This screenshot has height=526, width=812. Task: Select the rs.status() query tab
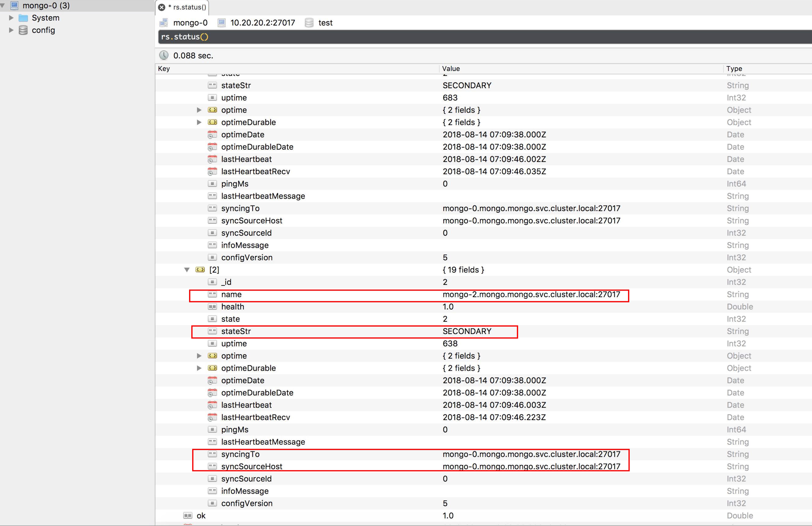click(x=182, y=7)
